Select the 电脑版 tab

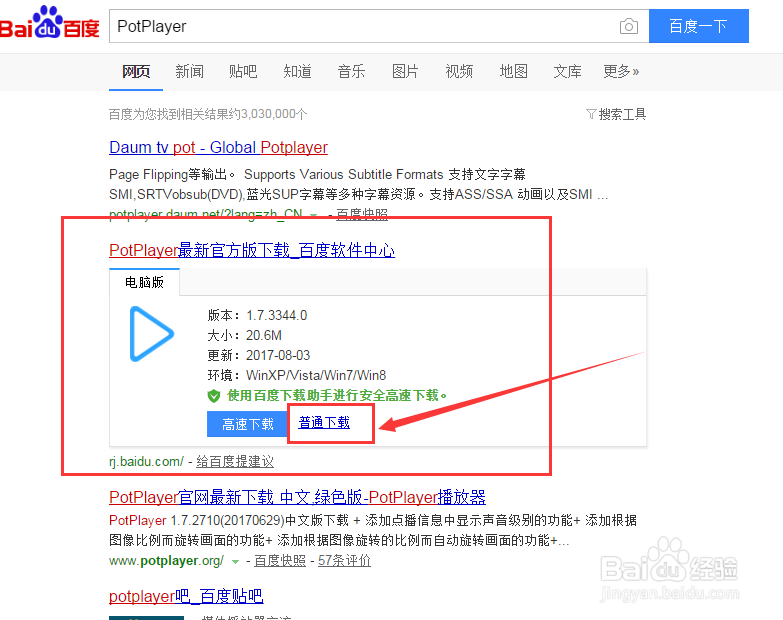click(144, 282)
